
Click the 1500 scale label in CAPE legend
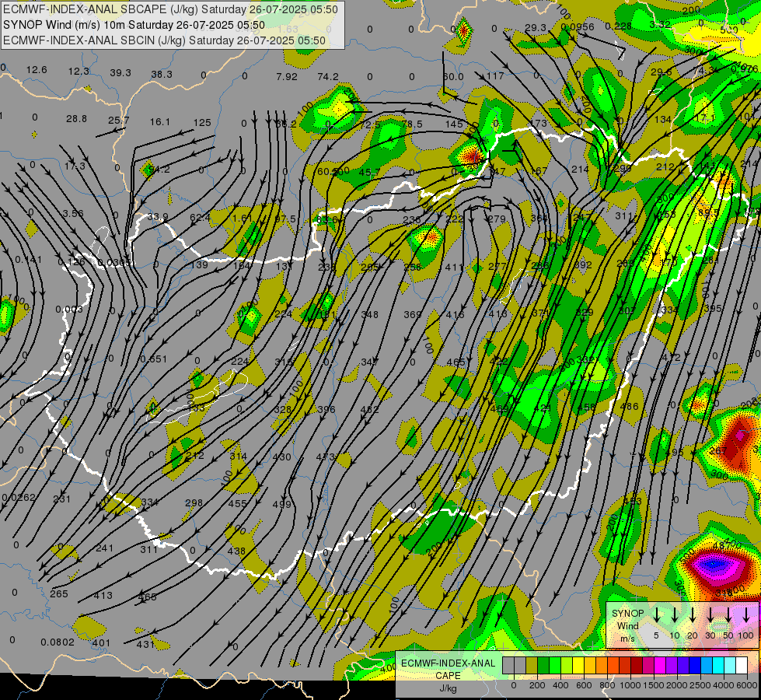[654, 685]
